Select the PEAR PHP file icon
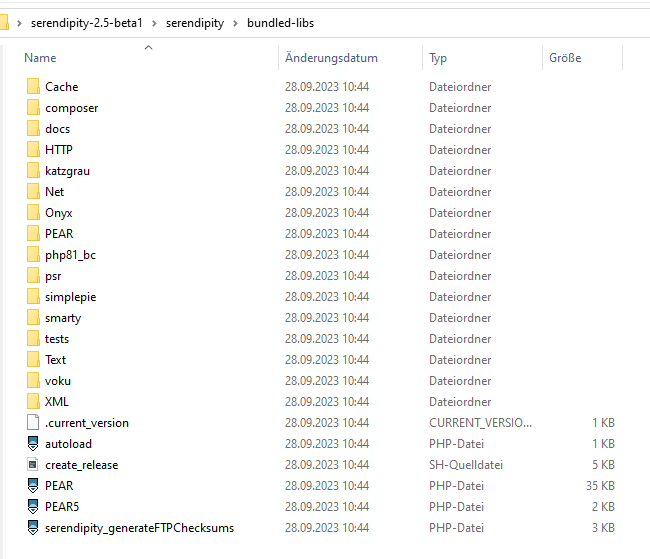 (x=33, y=486)
